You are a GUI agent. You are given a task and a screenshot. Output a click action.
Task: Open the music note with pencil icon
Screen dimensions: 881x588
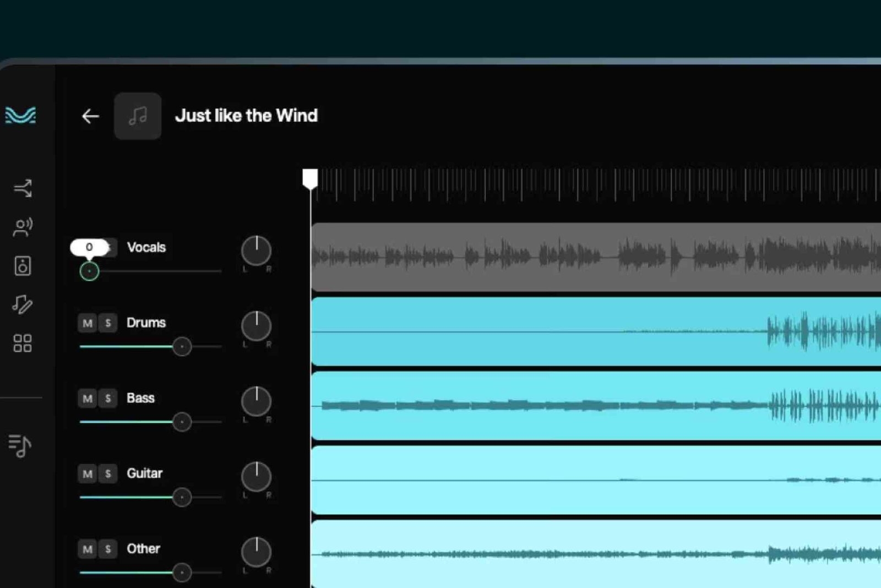(23, 304)
